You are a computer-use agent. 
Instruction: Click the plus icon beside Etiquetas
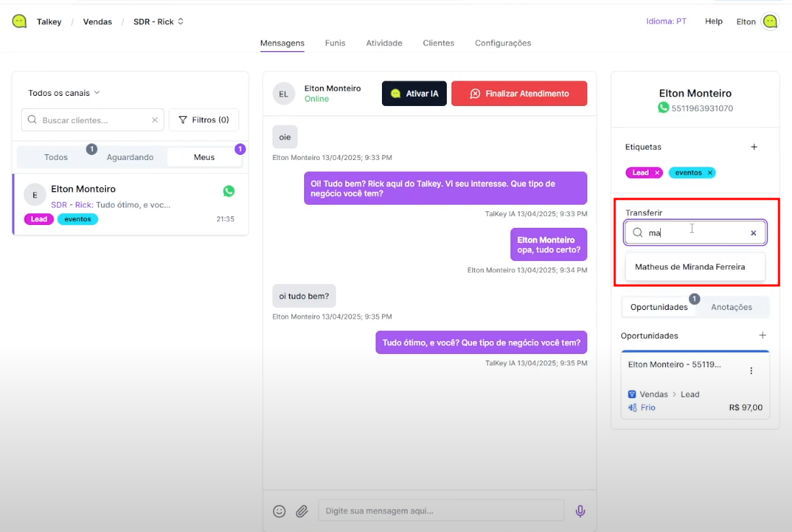tap(754, 147)
